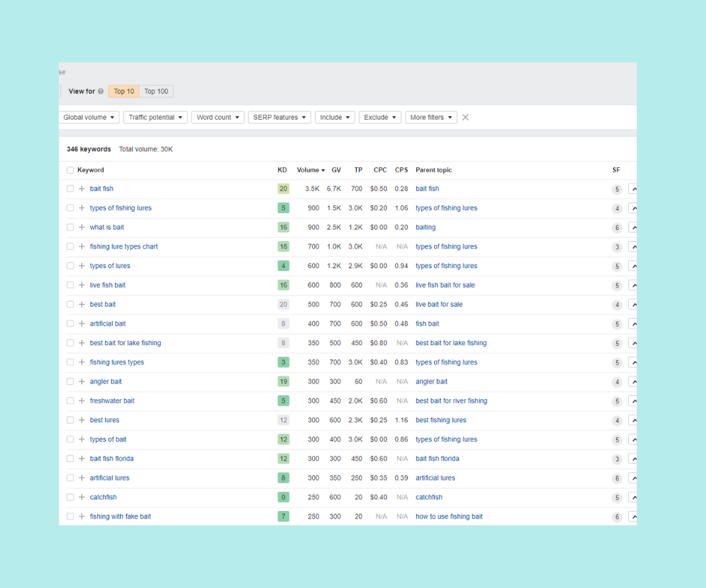Add 'best bait' keyword via plus icon
This screenshot has height=588, width=706.
point(82,304)
